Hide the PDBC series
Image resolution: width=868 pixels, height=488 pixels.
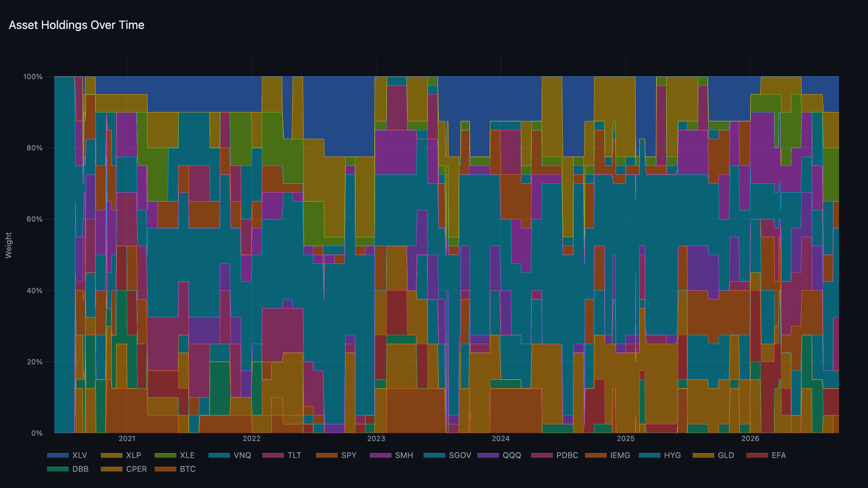click(x=555, y=455)
